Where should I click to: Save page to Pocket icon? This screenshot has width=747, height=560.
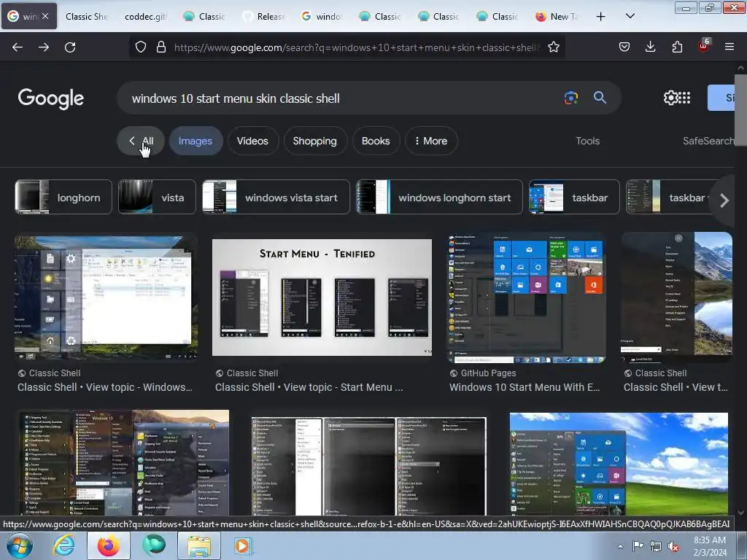(x=624, y=47)
